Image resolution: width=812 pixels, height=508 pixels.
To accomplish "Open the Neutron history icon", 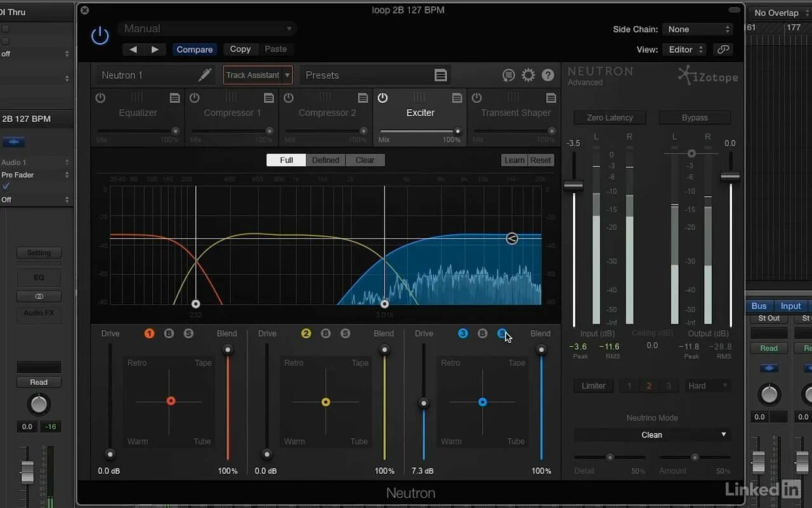I will [x=508, y=76].
